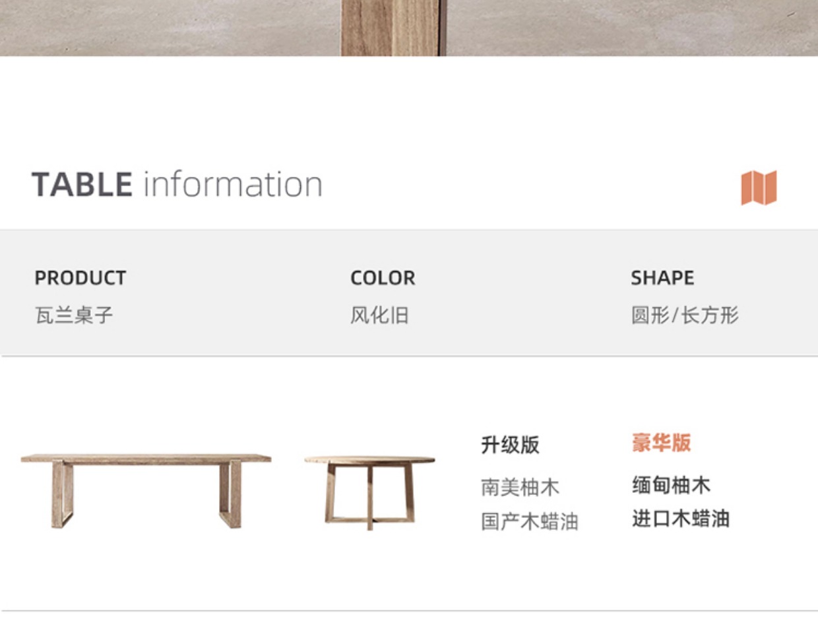
Task: Pick the 长方形 shape option
Action: 710,315
